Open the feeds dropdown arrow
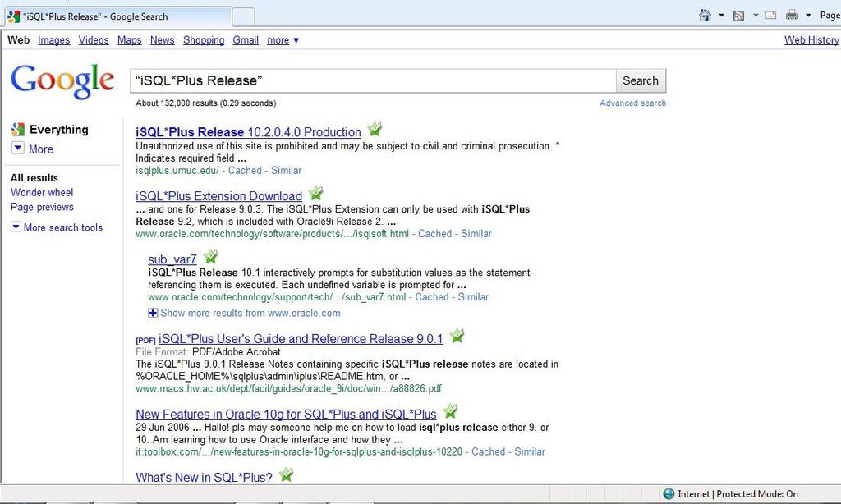This screenshot has width=841, height=504. tap(756, 15)
